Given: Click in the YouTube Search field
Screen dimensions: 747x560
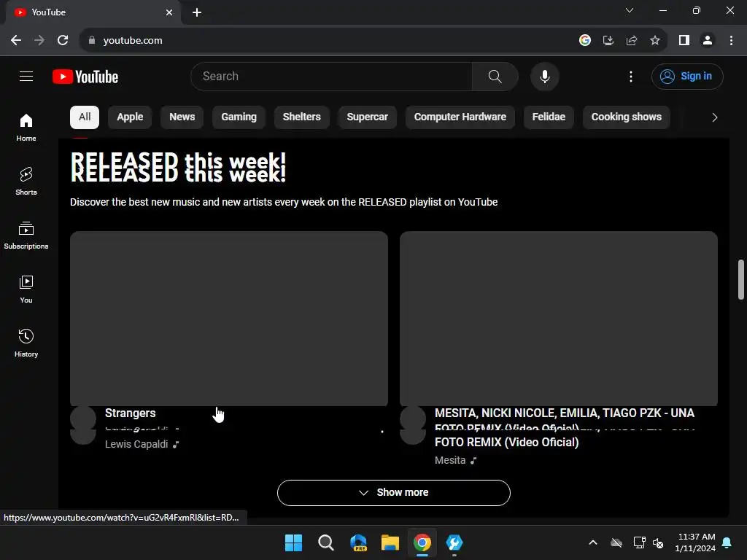Looking at the screenshot, I should tap(332, 76).
